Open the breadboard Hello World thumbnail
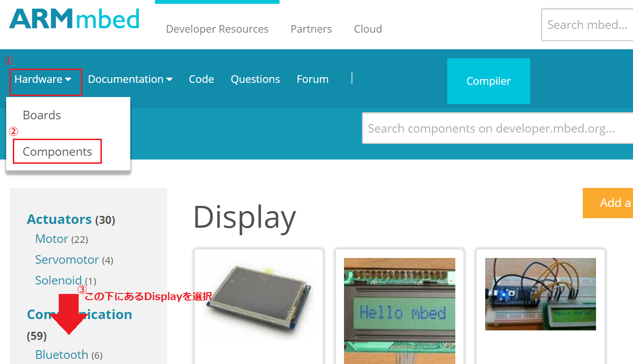 tap(541, 294)
